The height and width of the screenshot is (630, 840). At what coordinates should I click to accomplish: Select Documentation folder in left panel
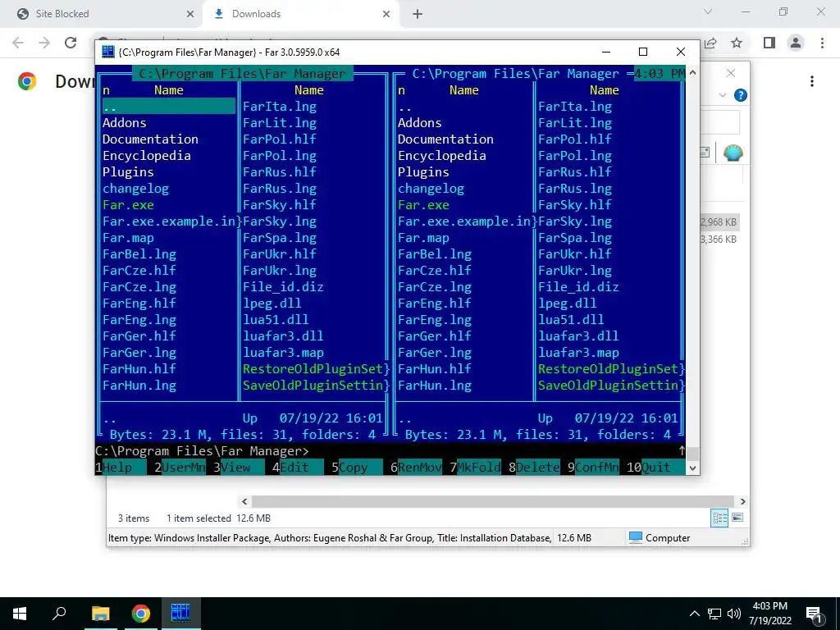pos(151,139)
